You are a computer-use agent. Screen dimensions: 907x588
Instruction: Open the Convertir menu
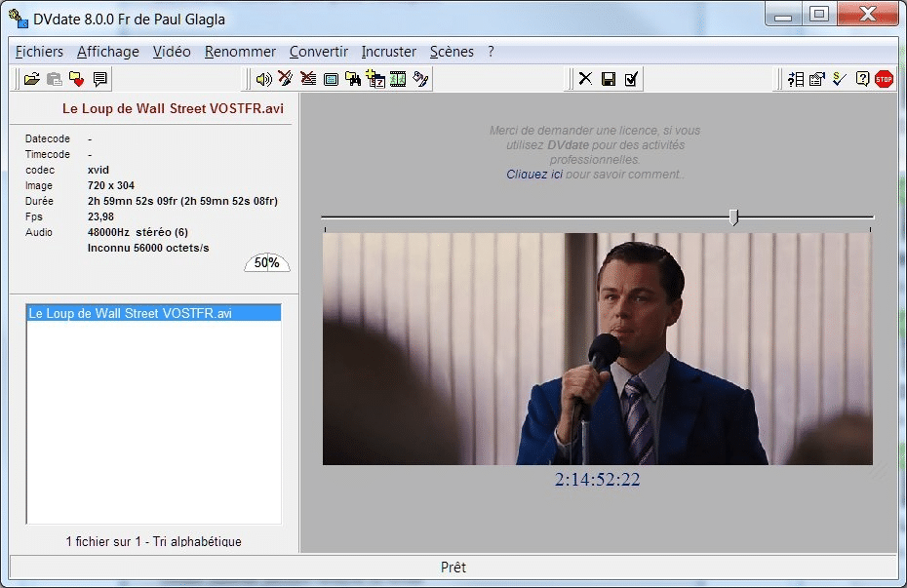[x=319, y=52]
